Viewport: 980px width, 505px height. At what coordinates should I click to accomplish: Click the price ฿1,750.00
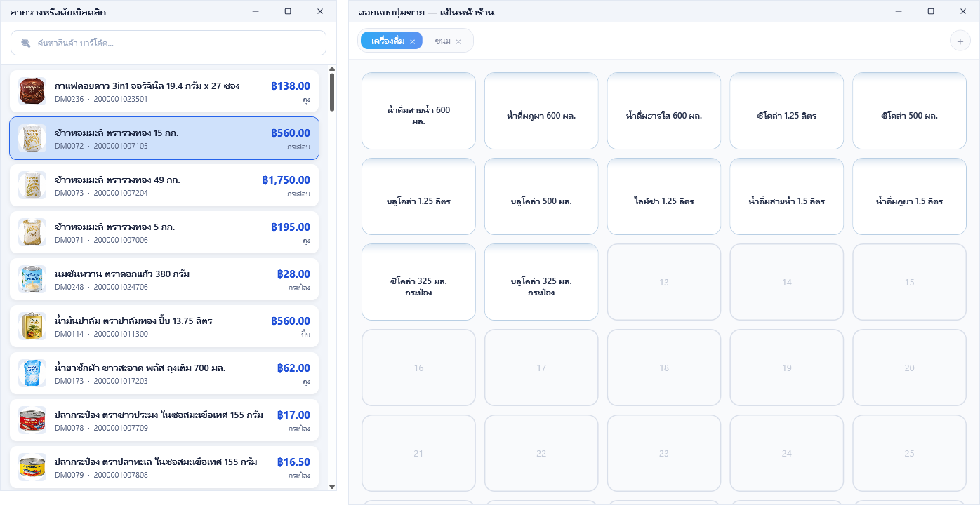coord(286,180)
